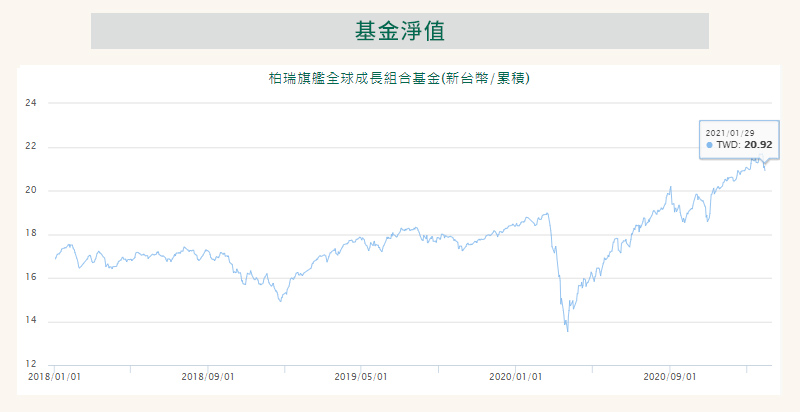The height and width of the screenshot is (412, 800).
Task: Click the 14 y-axis label
Action: pyautogui.click(x=31, y=321)
